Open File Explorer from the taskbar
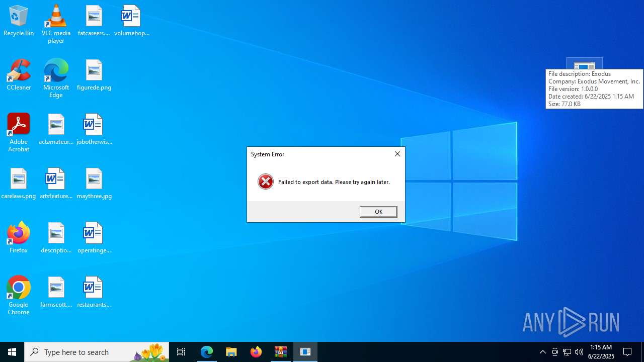644x362 pixels. [x=231, y=352]
